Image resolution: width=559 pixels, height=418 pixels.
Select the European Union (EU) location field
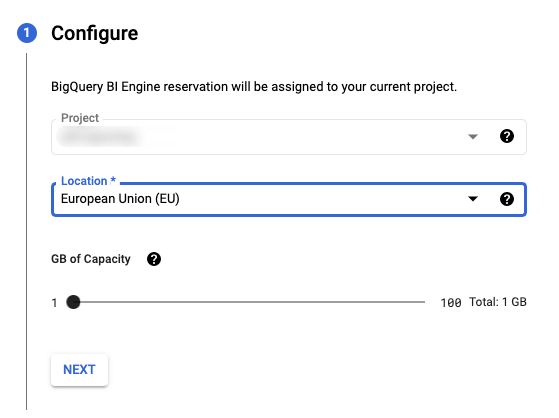click(289, 199)
